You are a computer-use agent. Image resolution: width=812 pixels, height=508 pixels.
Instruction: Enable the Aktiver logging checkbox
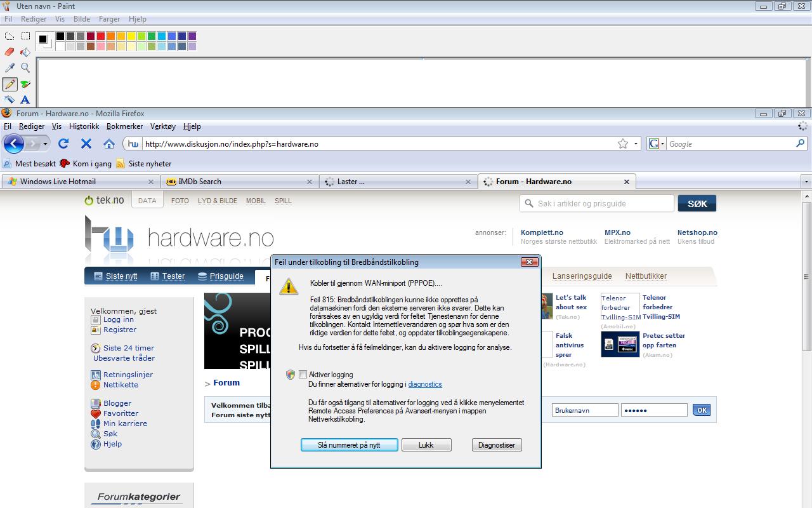tap(303, 375)
